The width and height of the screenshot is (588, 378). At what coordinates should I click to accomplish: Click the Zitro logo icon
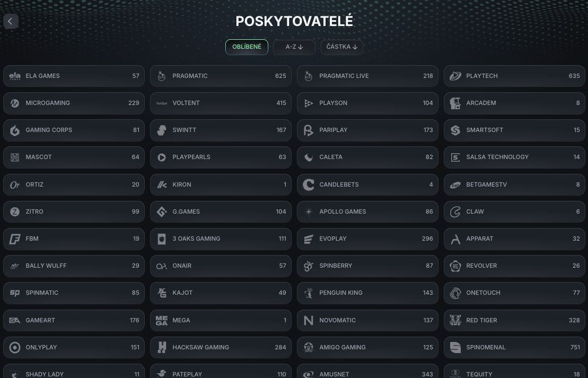[15, 212]
